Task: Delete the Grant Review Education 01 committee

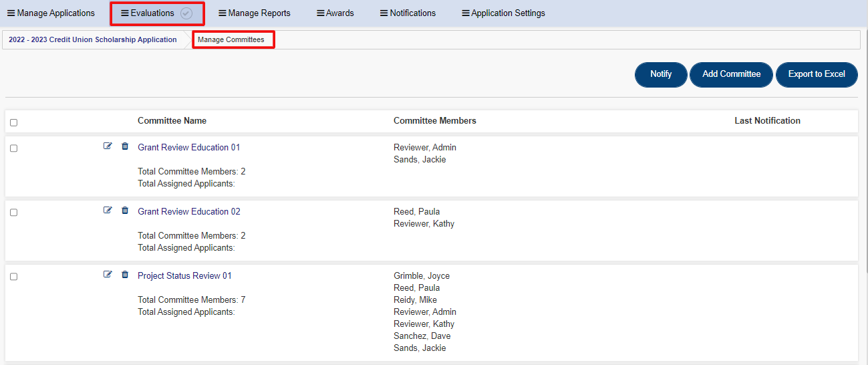Action: point(125,146)
